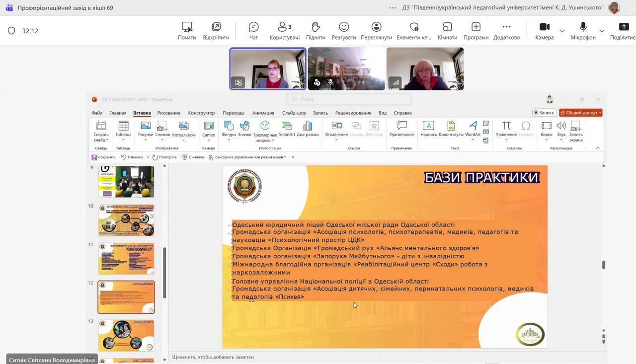Click the Общий доступ button
636x364 pixels.
[580, 113]
